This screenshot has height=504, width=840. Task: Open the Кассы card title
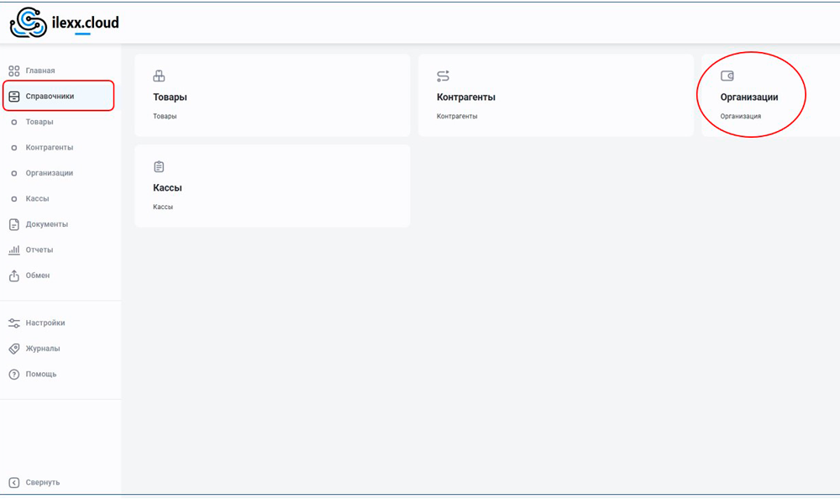(x=167, y=188)
